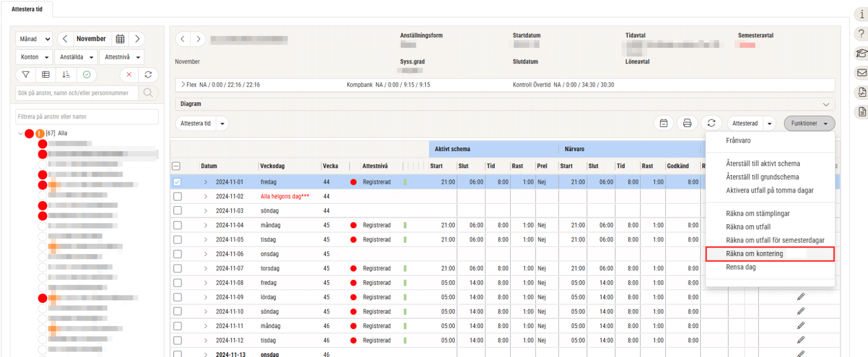Expand the Diagram section chevron

pos(826,104)
